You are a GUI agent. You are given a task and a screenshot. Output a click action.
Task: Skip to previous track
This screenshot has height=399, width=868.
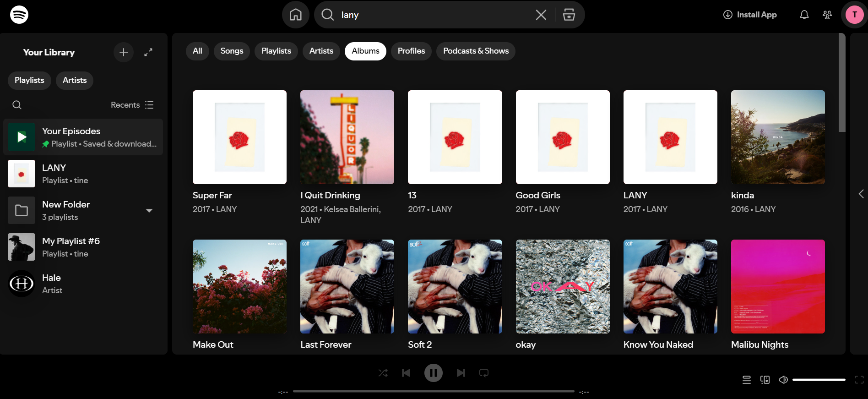pos(406,373)
